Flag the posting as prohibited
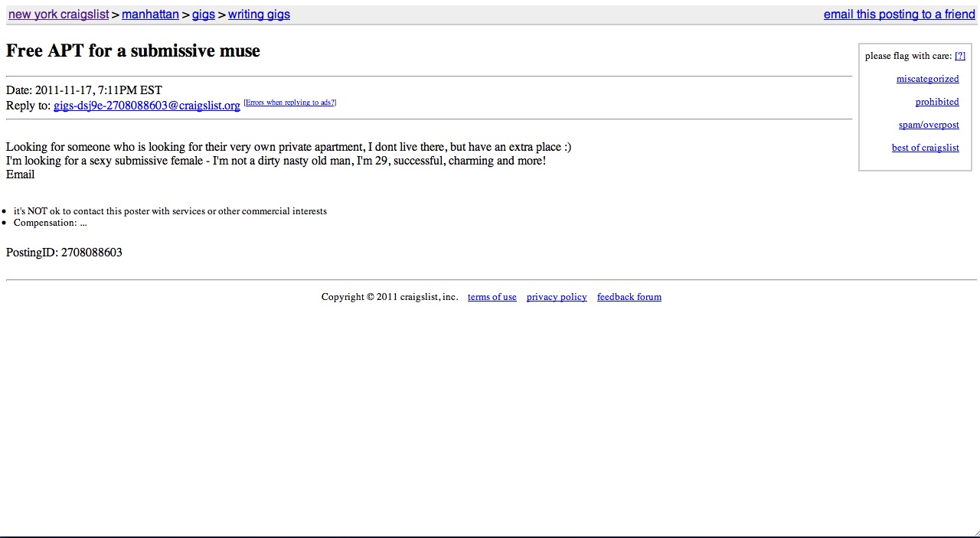The width and height of the screenshot is (980, 538). point(936,102)
